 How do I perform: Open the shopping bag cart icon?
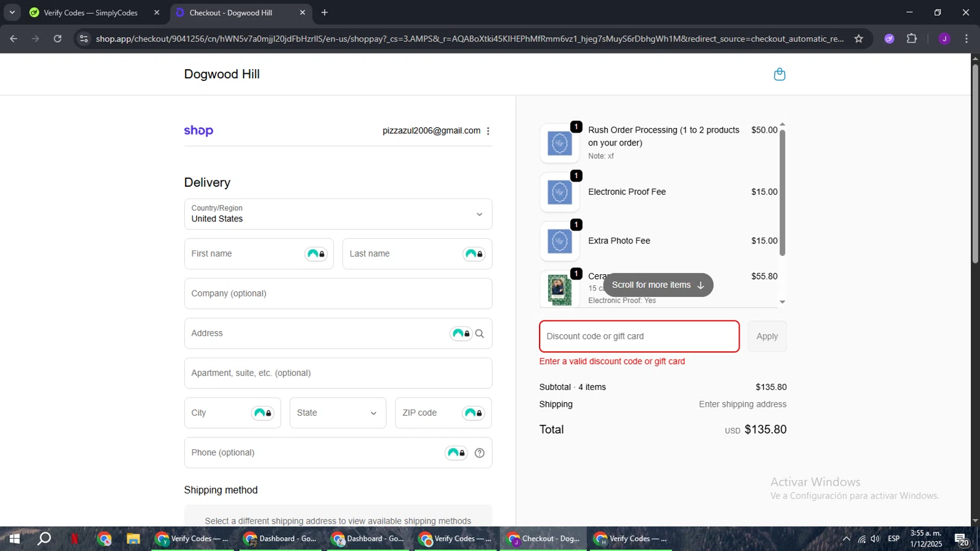779,74
